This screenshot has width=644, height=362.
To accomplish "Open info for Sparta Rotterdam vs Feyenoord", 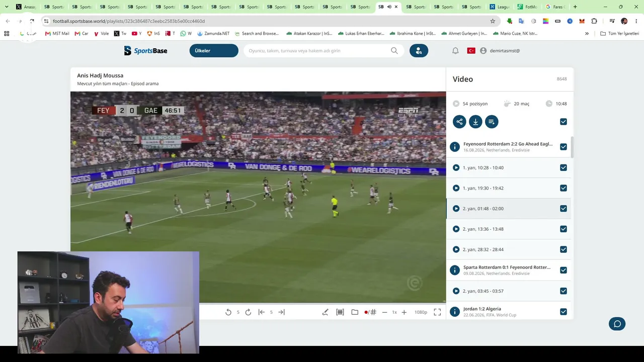I will pos(455,270).
